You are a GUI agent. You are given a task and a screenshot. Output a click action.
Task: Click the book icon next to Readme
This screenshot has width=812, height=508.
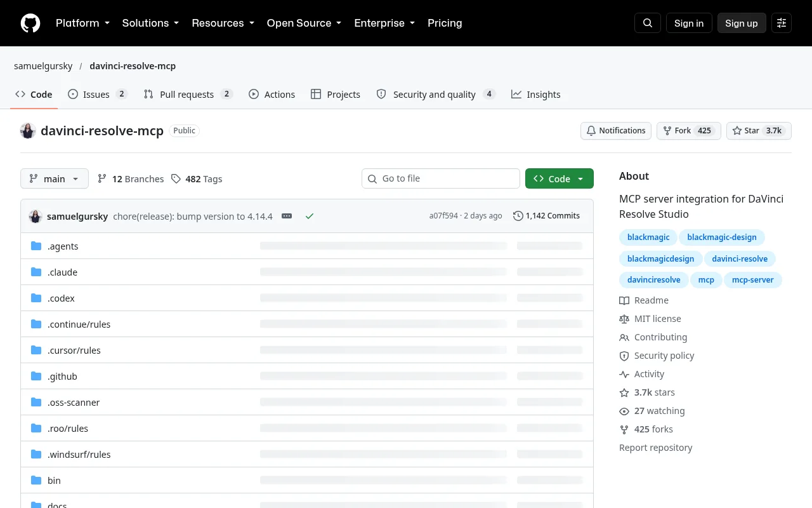pyautogui.click(x=624, y=300)
